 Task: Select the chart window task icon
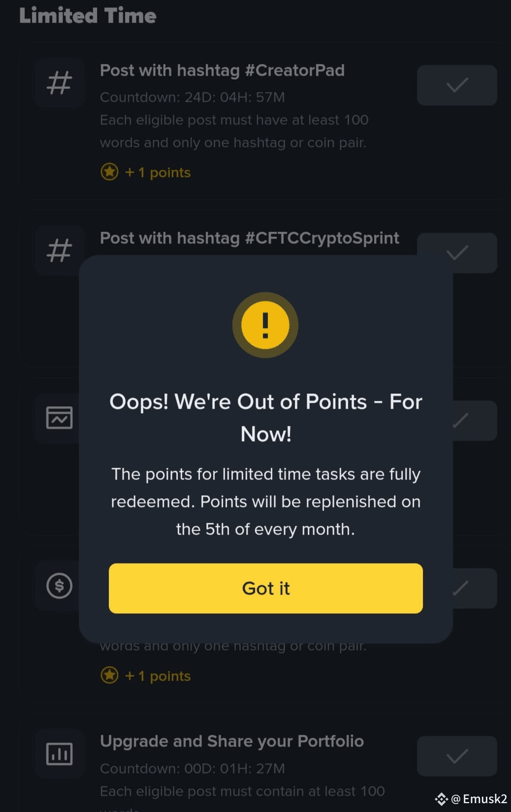pos(60,418)
